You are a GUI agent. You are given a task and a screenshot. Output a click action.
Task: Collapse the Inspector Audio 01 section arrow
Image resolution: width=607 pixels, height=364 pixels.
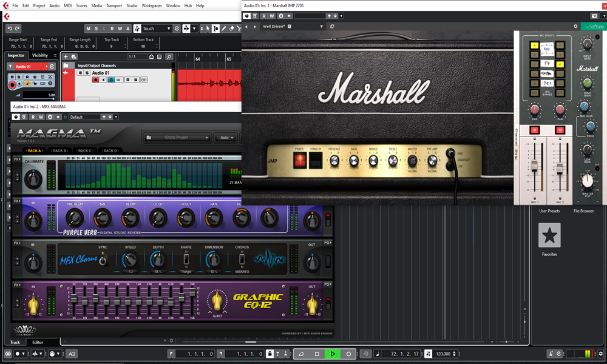10,67
